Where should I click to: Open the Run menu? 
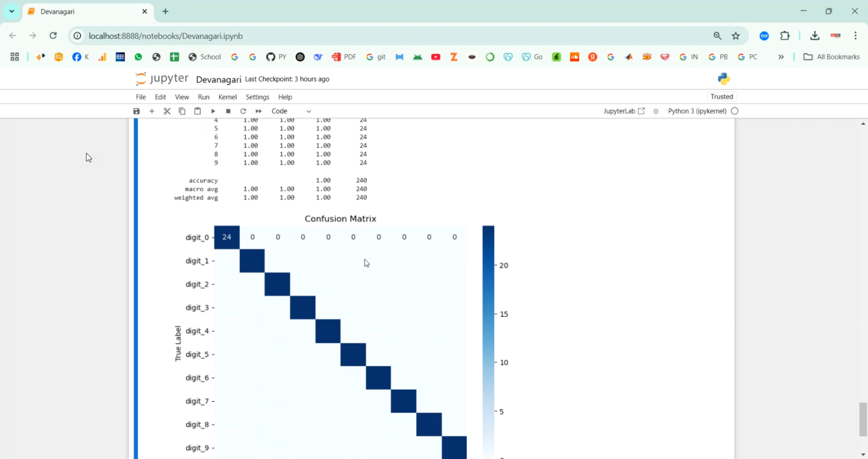204,97
